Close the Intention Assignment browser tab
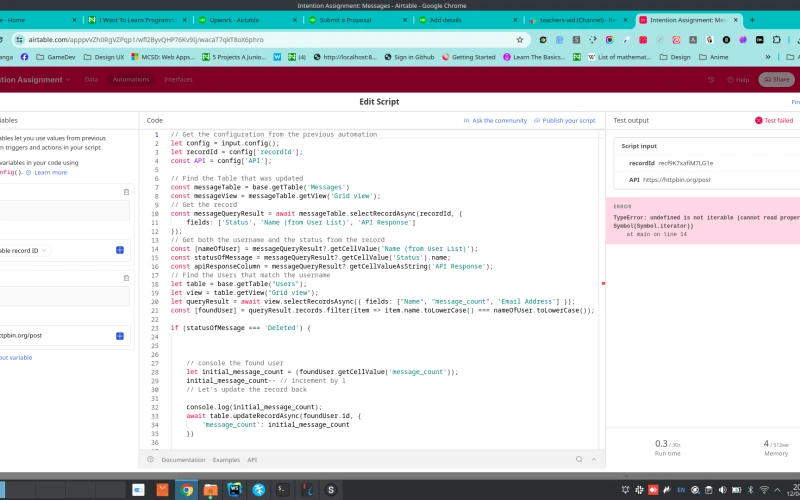 point(735,20)
